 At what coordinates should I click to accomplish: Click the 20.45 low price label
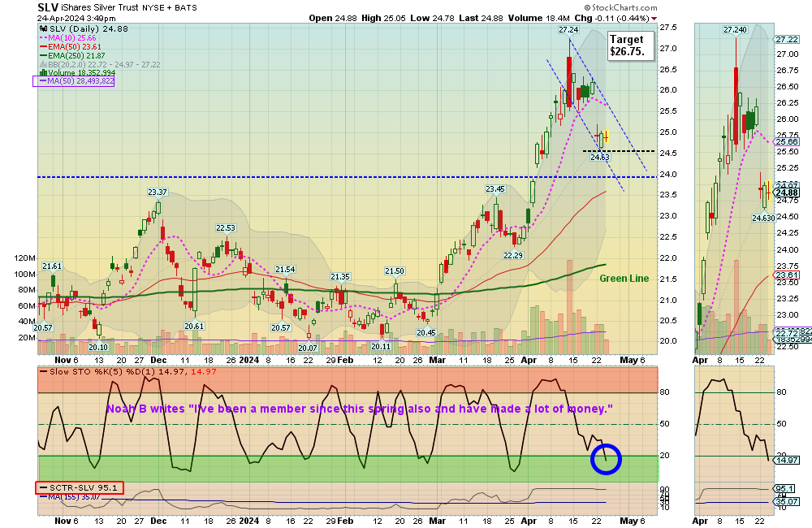[x=426, y=333]
